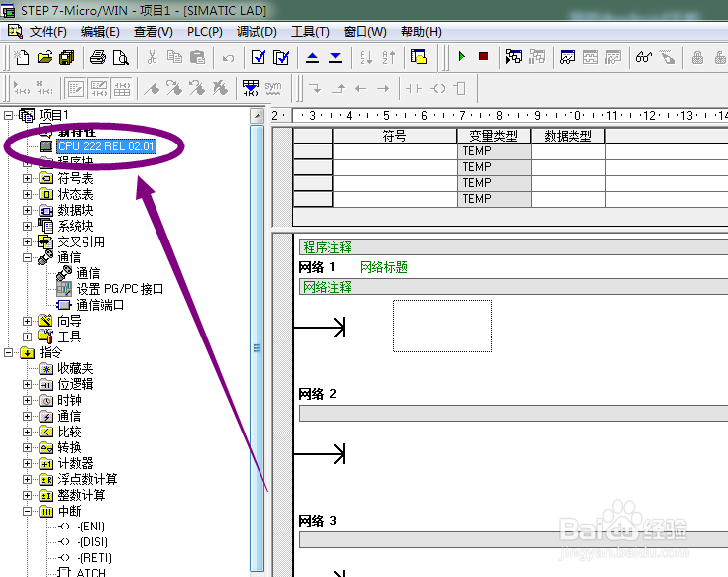Screen dimensions: 728x577
Task: Click the glasses read-all icon
Action: (644, 57)
